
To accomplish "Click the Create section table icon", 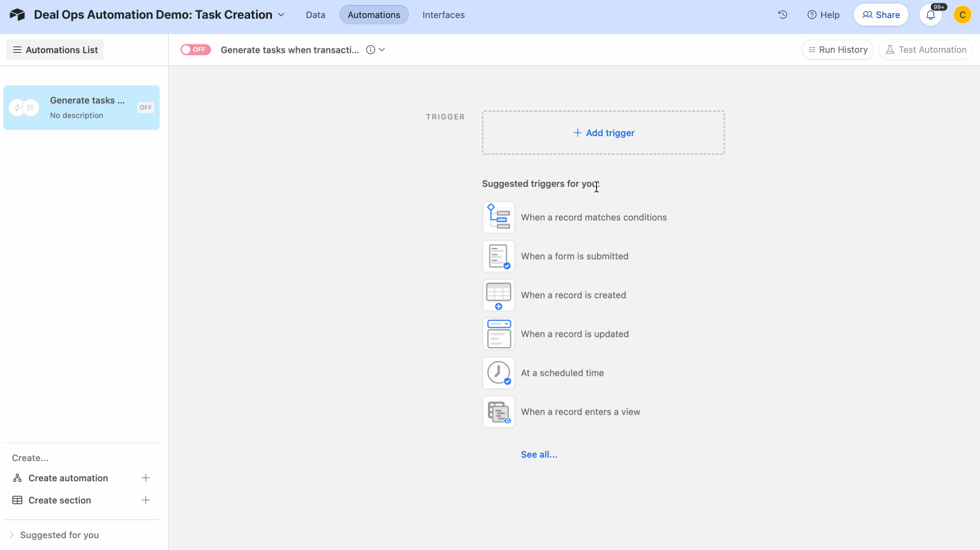I will point(17,500).
